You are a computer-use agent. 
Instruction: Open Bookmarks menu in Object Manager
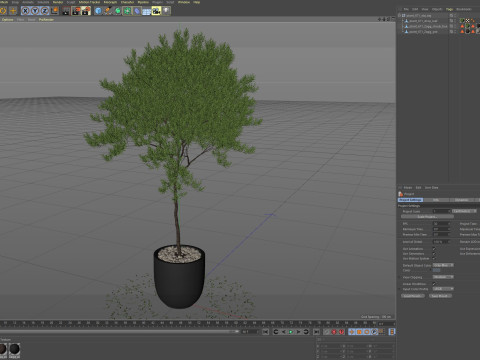[464, 9]
